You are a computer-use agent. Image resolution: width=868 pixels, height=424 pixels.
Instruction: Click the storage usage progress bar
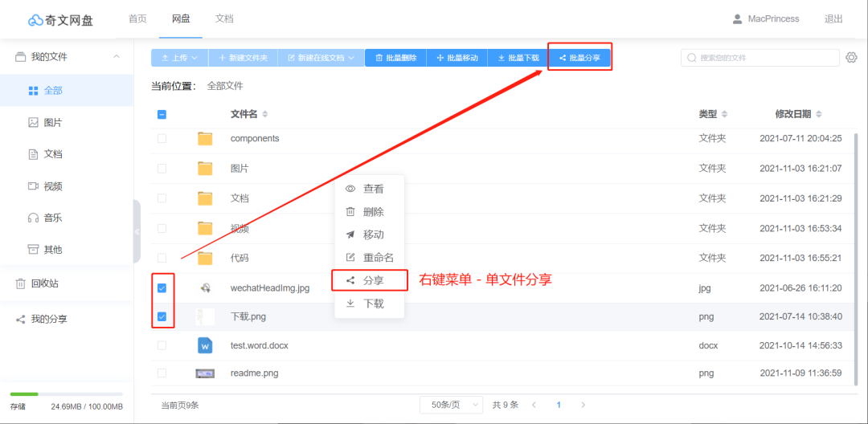pyautogui.click(x=66, y=394)
